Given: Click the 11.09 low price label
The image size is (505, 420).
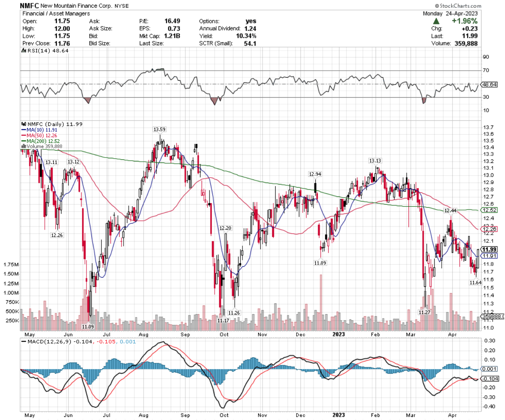Looking at the screenshot, I should (88, 327).
